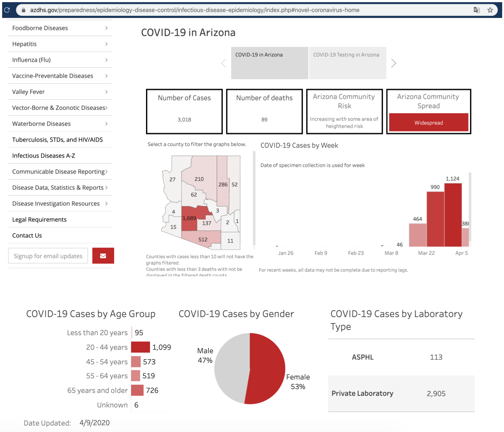Open the translate page icon
The image size is (504, 432).
476,10
